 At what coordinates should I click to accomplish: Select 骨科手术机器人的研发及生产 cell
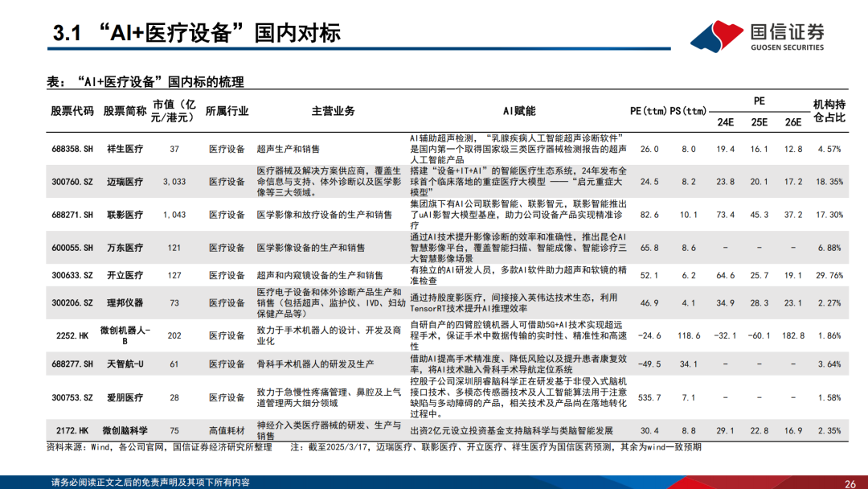pyautogui.click(x=315, y=364)
